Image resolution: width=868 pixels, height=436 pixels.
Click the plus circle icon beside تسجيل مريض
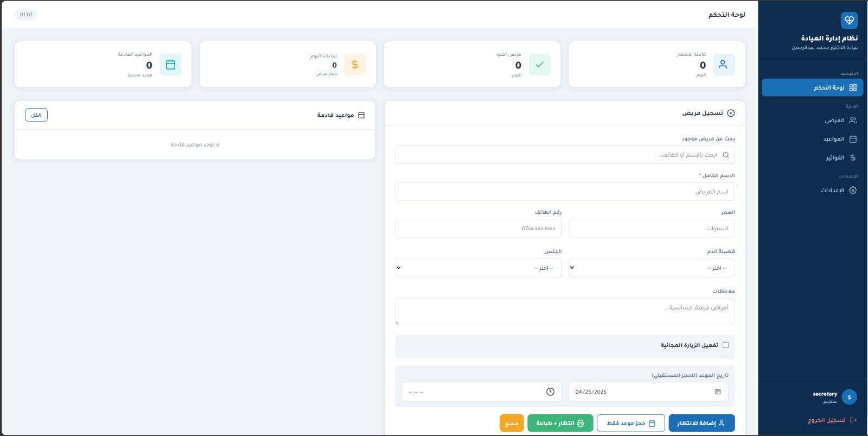pos(731,113)
